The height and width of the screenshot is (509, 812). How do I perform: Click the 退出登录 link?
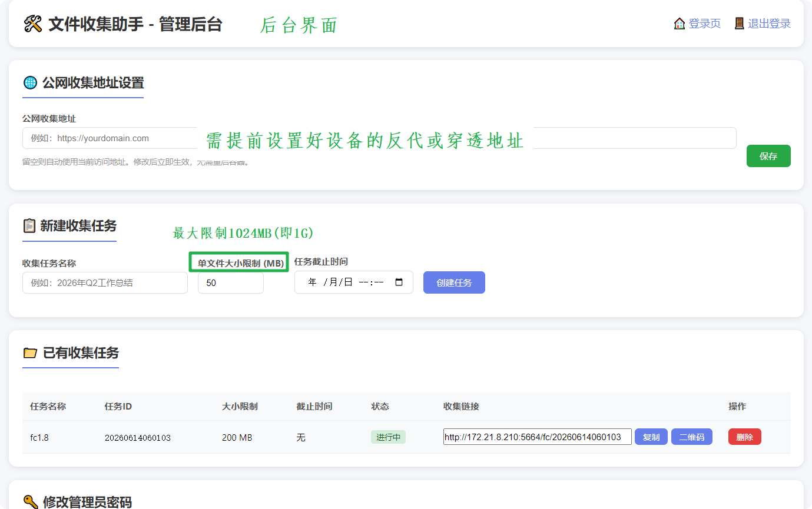[769, 24]
